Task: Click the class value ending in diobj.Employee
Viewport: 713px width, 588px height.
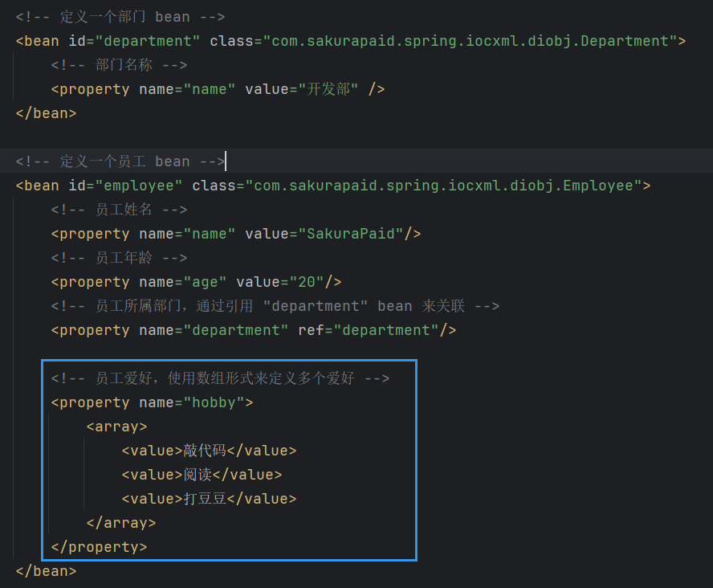Action: tap(443, 186)
